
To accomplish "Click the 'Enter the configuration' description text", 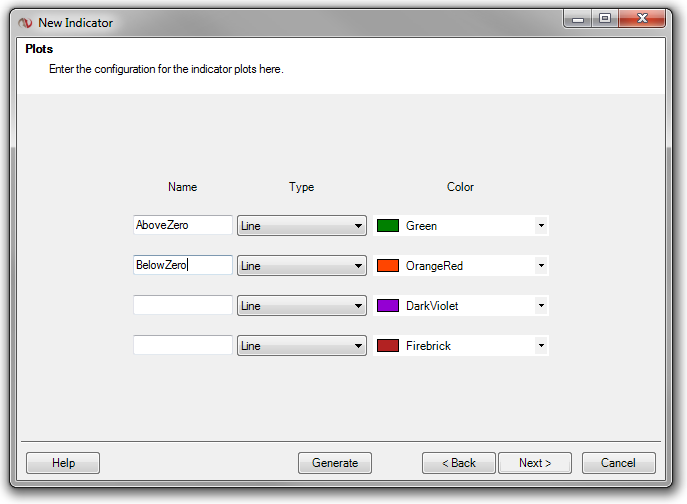I will (166, 69).
